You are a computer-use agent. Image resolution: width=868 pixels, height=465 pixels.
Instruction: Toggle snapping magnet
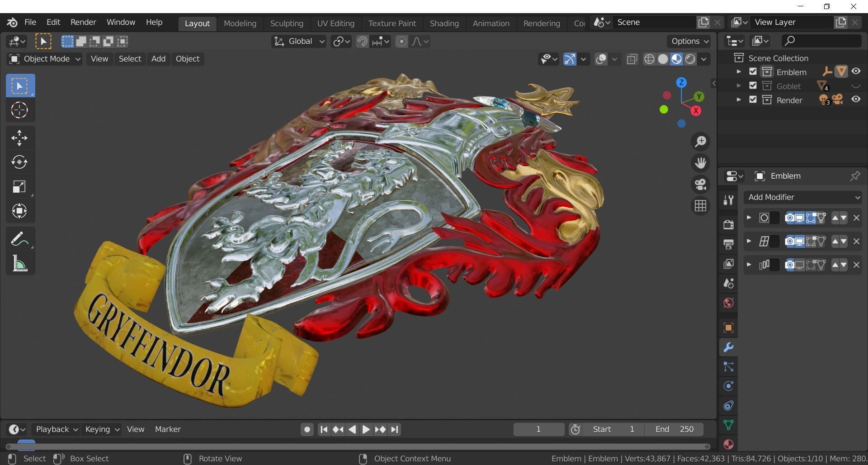coord(362,42)
